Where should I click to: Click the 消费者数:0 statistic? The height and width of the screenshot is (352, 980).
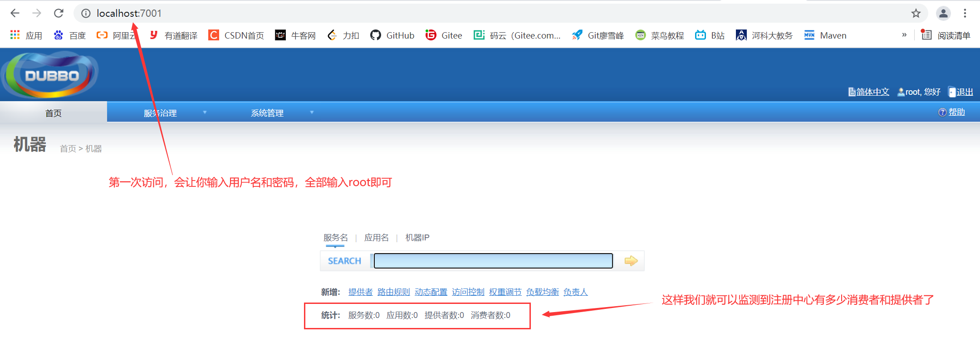pyautogui.click(x=490, y=315)
